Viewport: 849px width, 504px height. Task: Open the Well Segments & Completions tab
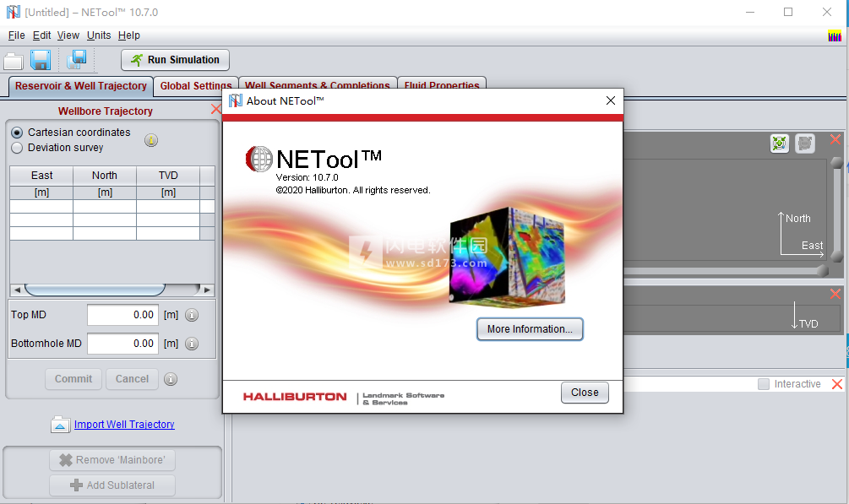pyautogui.click(x=318, y=84)
